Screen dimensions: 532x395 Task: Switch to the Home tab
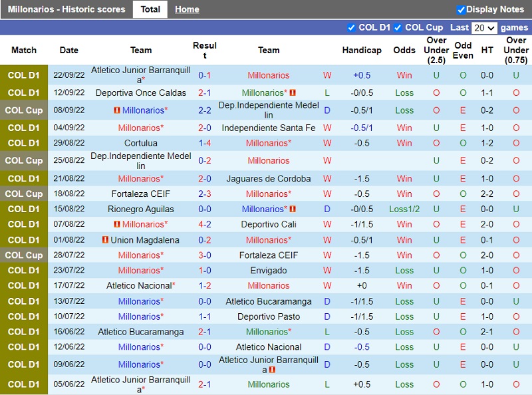click(x=187, y=9)
